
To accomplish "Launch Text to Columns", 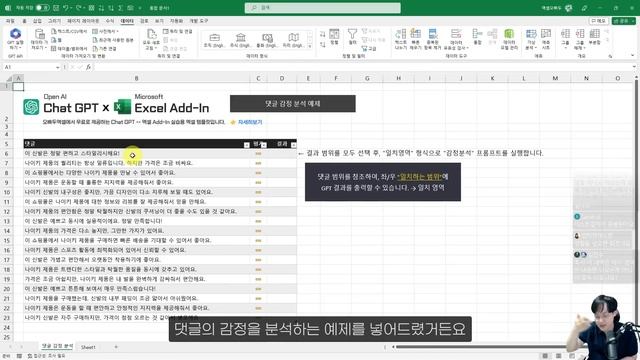I will [400, 39].
